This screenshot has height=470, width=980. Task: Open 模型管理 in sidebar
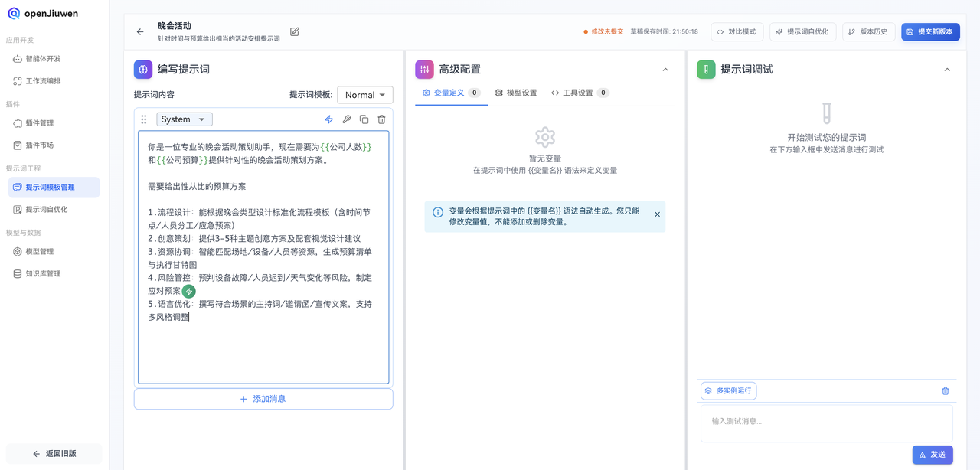point(54,252)
